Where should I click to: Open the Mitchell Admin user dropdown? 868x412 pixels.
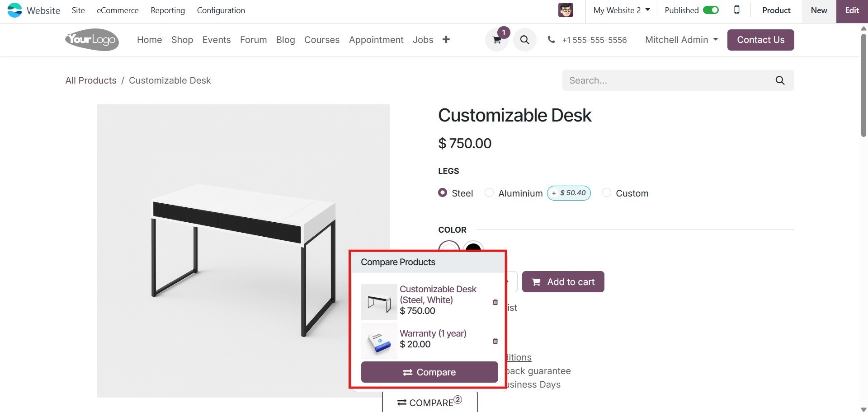pos(681,40)
